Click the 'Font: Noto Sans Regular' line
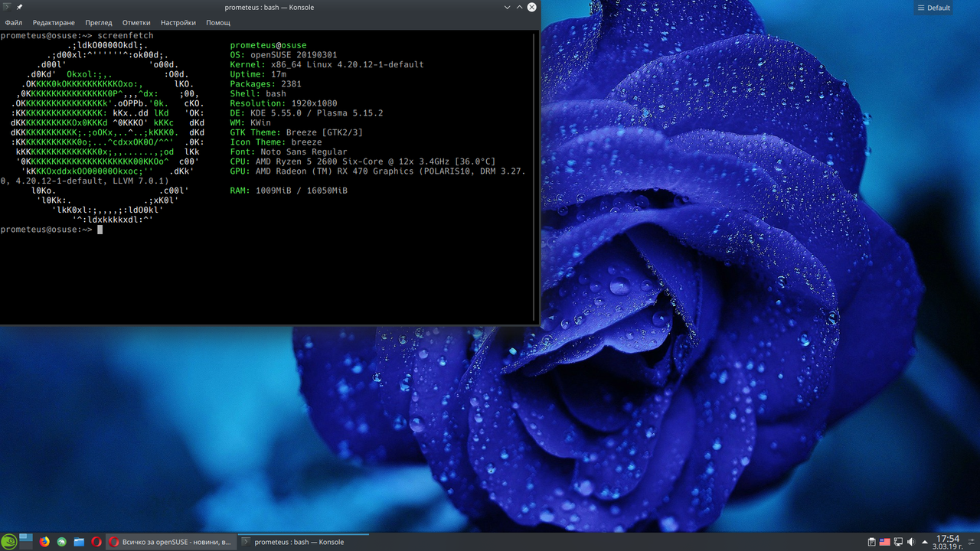The image size is (980, 551). point(289,152)
